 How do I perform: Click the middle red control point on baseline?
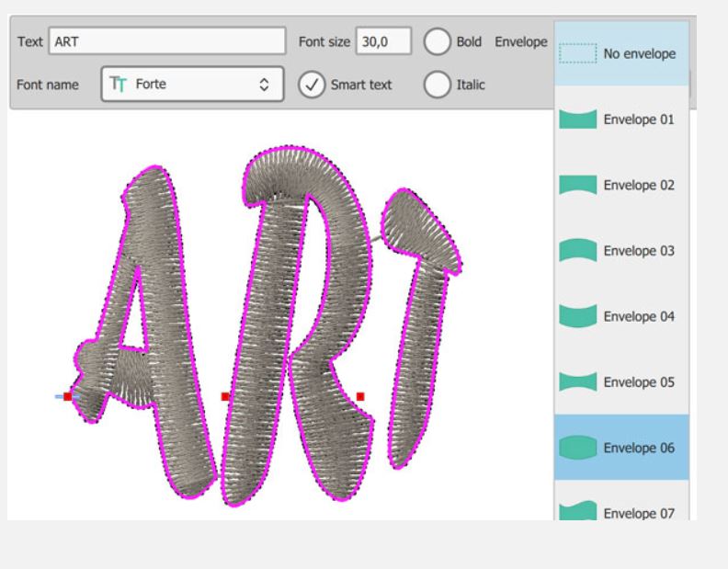[225, 396]
